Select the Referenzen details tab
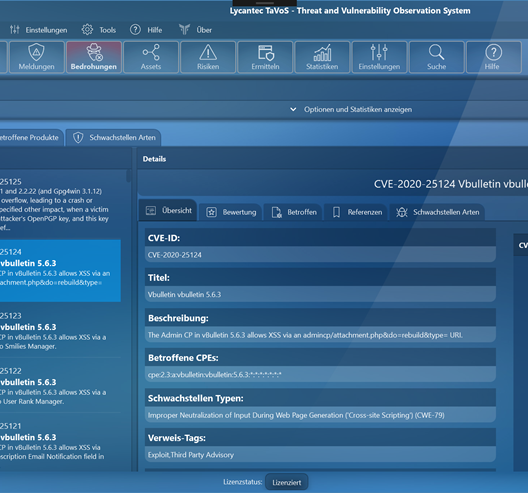The width and height of the screenshot is (528, 493). pos(357,212)
